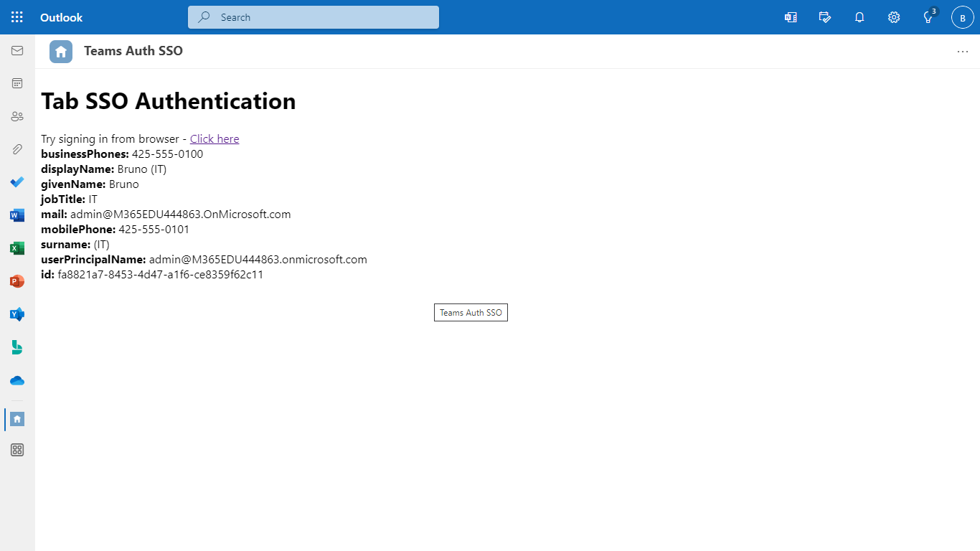Click the Teams Auth SSO header title

click(x=133, y=51)
